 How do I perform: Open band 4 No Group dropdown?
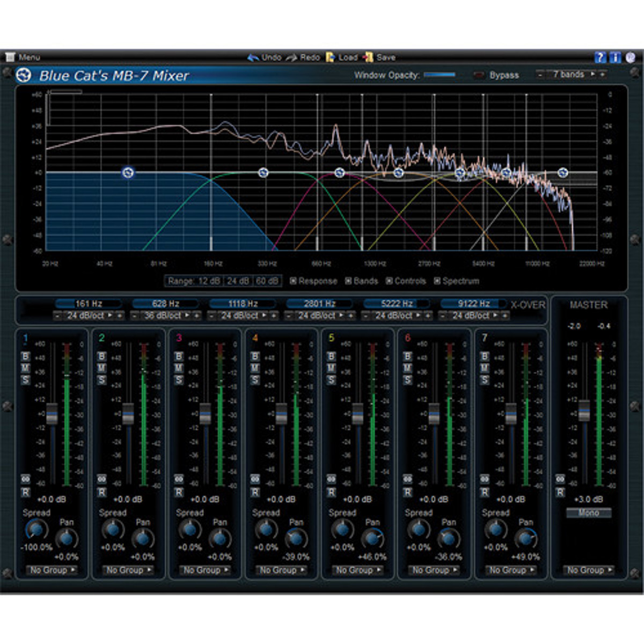click(x=282, y=570)
